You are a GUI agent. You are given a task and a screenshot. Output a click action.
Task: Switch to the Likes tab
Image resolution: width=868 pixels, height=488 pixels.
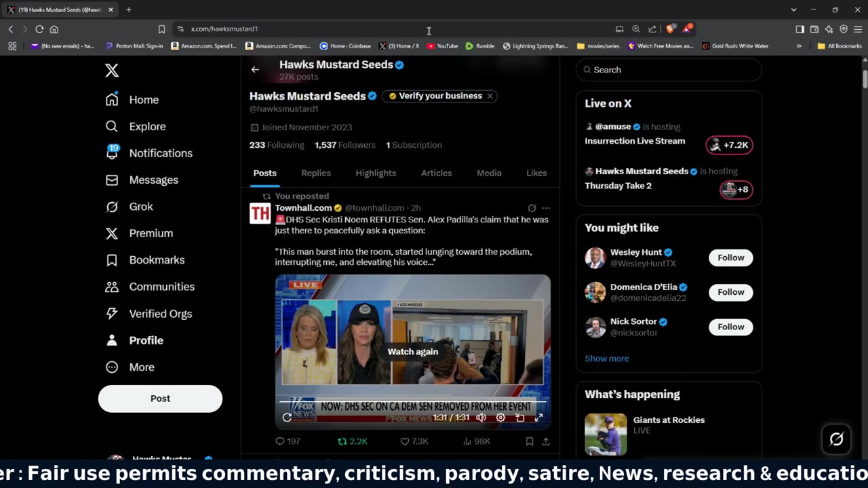tap(536, 173)
